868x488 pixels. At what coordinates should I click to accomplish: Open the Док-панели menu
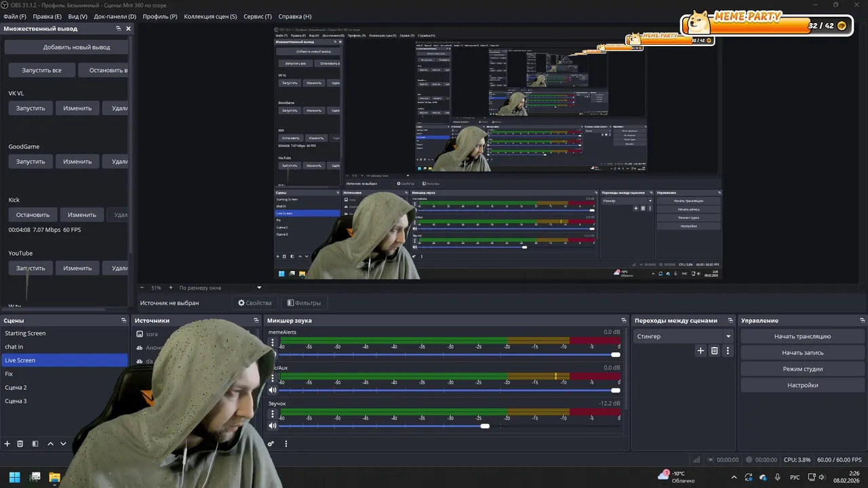point(115,16)
